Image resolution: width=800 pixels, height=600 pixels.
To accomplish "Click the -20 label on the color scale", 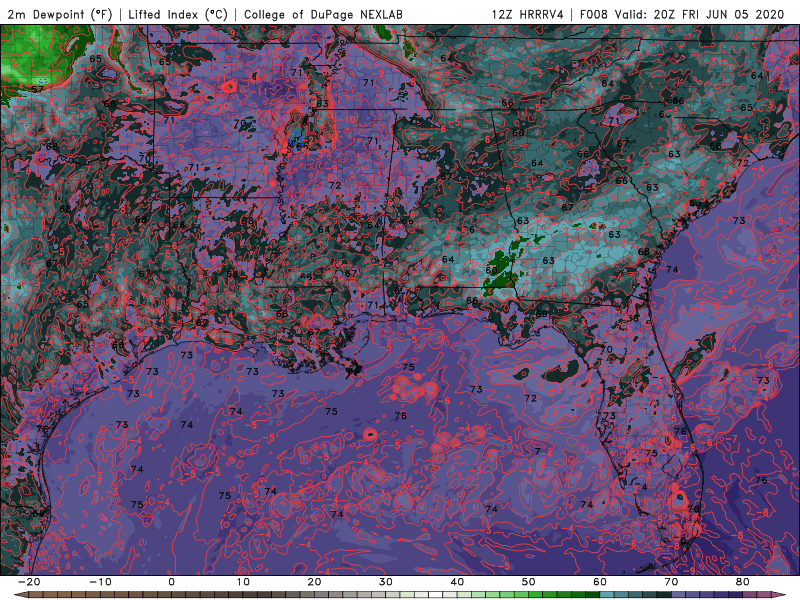I will click(x=29, y=582).
